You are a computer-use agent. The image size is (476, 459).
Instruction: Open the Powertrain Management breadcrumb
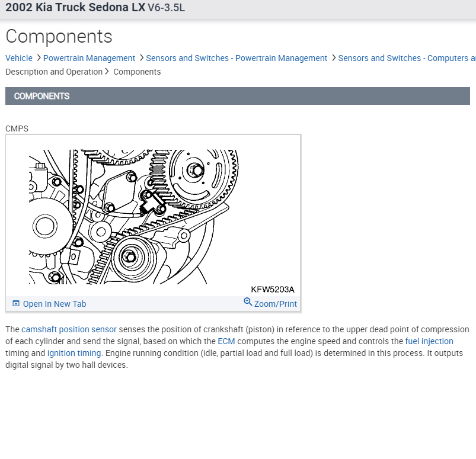coord(89,58)
